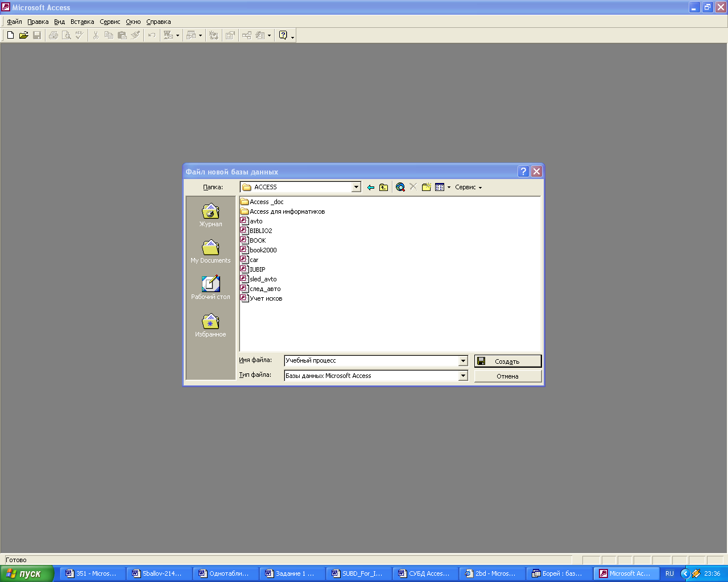The width and height of the screenshot is (728, 582).
Task: Click the Views icon in dialog toolbar
Action: click(440, 187)
